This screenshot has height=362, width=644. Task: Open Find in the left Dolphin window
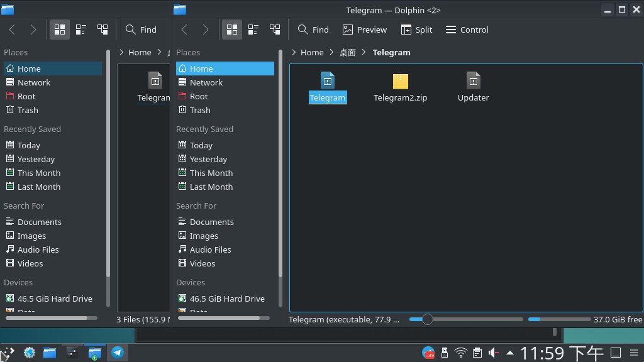(141, 30)
